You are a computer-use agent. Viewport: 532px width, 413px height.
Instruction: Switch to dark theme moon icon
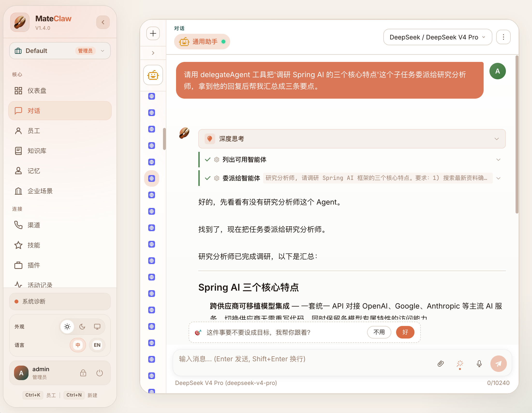coord(82,326)
